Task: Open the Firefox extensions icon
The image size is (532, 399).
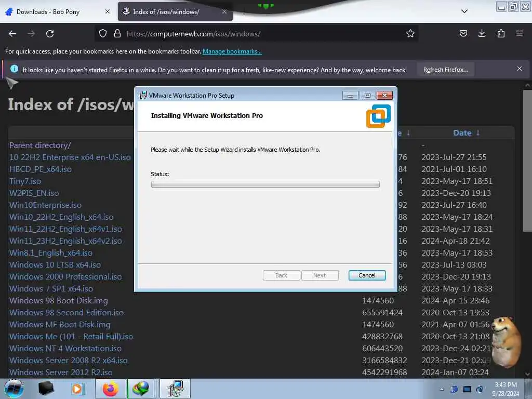Action: coord(501,34)
